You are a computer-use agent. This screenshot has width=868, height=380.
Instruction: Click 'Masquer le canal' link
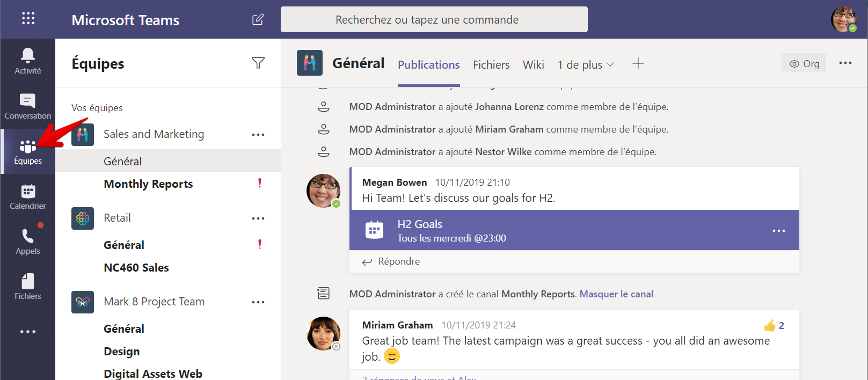point(616,294)
